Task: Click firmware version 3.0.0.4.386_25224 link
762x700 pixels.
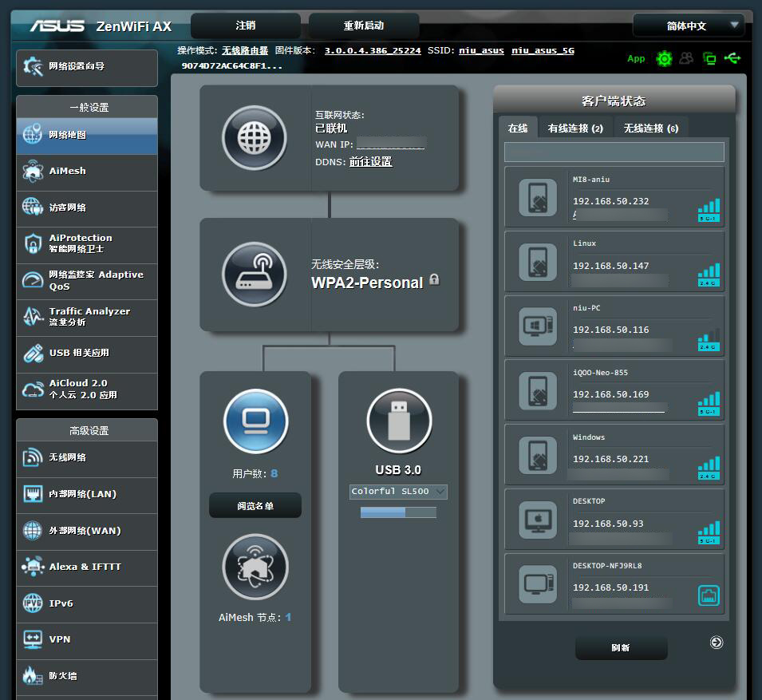Action: point(373,50)
